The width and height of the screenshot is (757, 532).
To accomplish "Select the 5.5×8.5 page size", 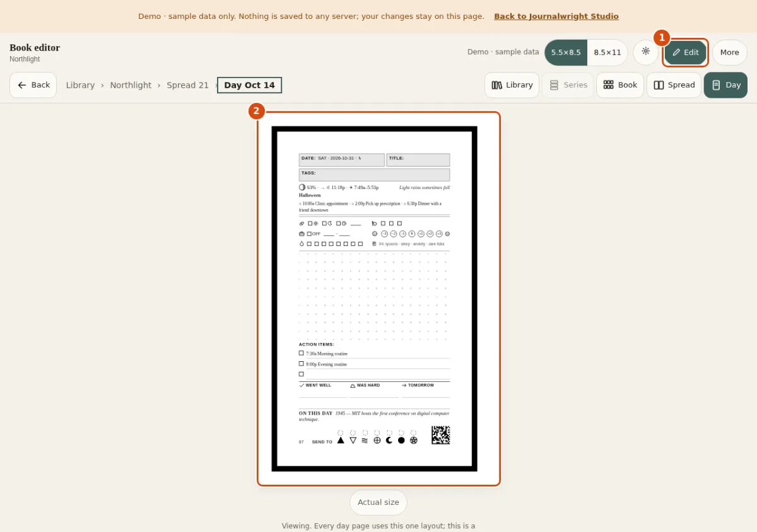I will 566,52.
